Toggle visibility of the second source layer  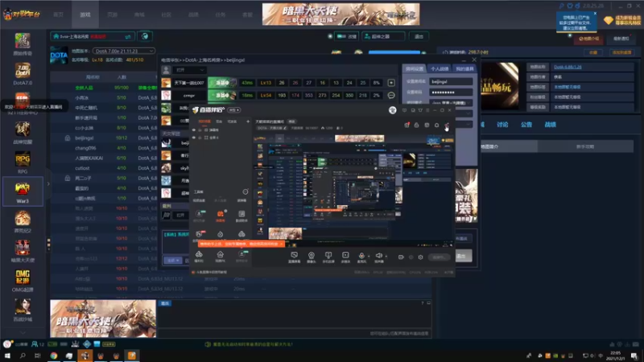pyautogui.click(x=194, y=138)
